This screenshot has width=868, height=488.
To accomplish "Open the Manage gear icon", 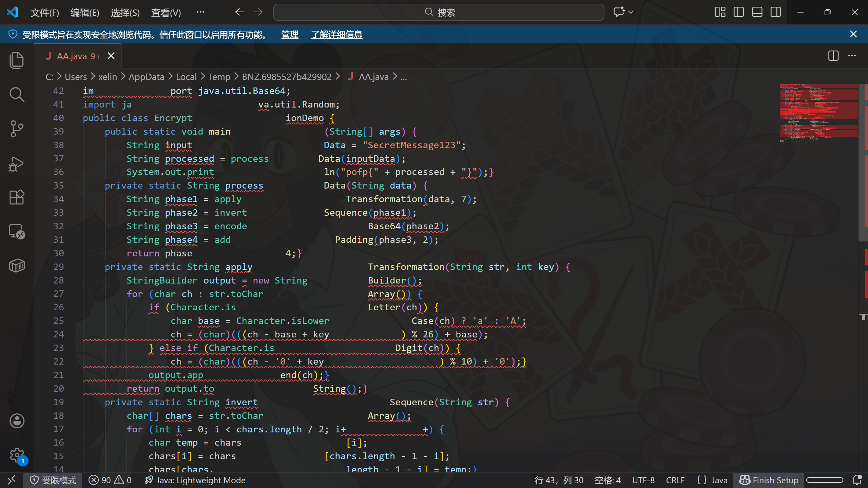I will [x=16, y=455].
